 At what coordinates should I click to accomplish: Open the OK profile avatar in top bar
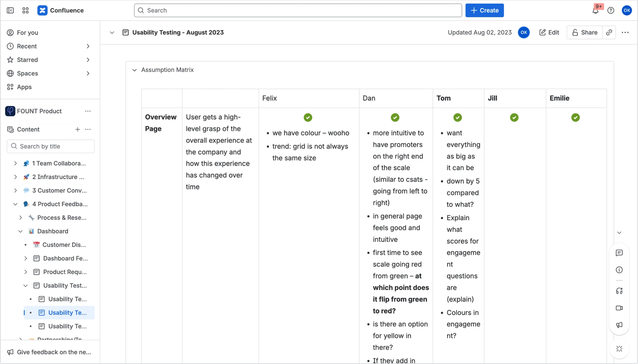tap(627, 11)
